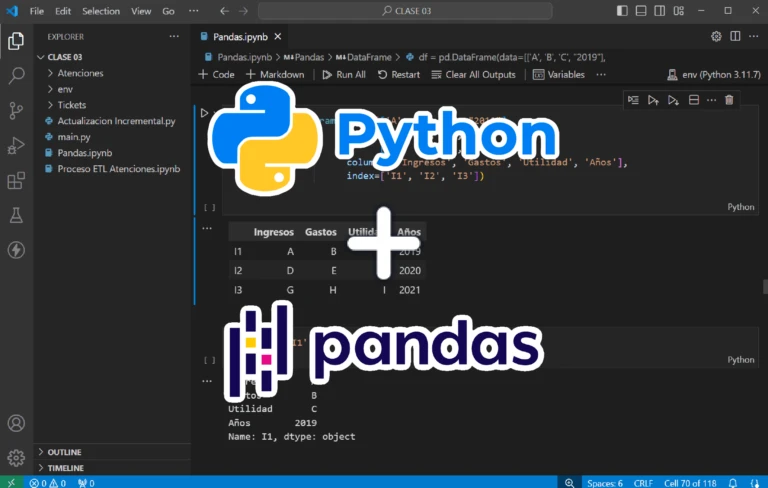Screen dimensions: 768x488
Task: Open the File menu
Action: coord(37,11)
